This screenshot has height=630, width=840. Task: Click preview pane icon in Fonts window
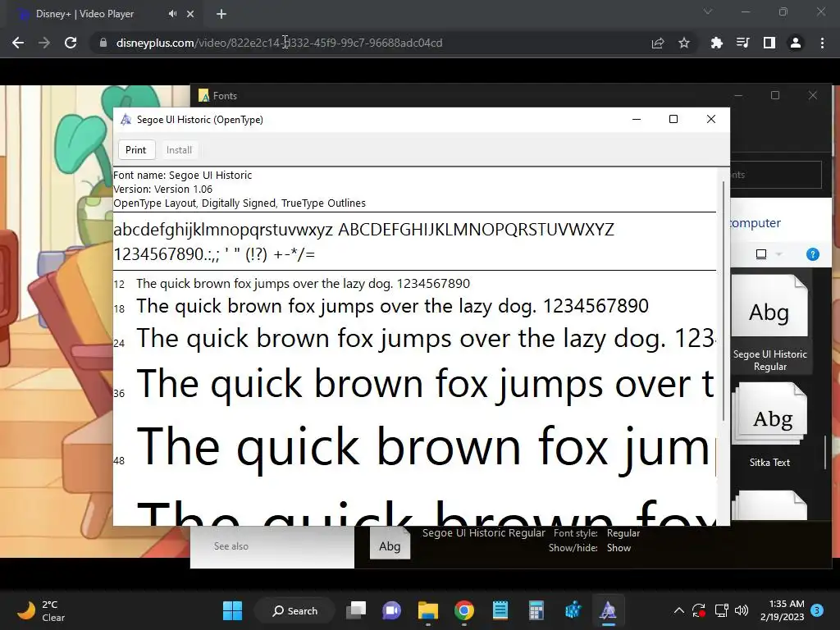coord(761,254)
